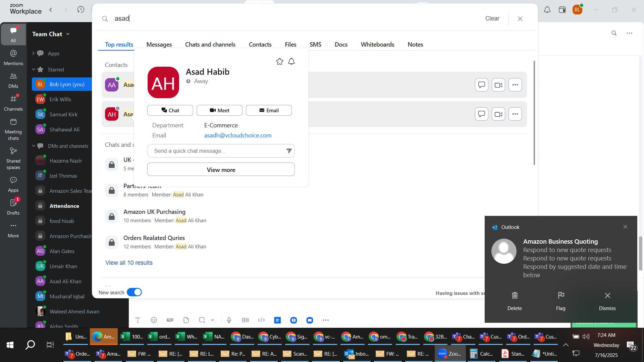Open Meeting chats in left navigation
Screen dimensions: 644x362
[13, 129]
